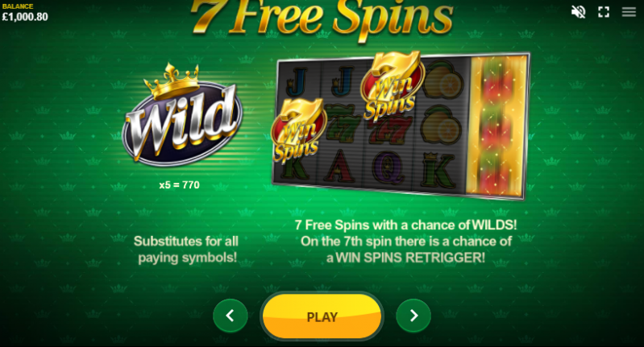This screenshot has width=644, height=347.
Task: Click the Substitutes for all paying symbols text
Action: (x=187, y=249)
